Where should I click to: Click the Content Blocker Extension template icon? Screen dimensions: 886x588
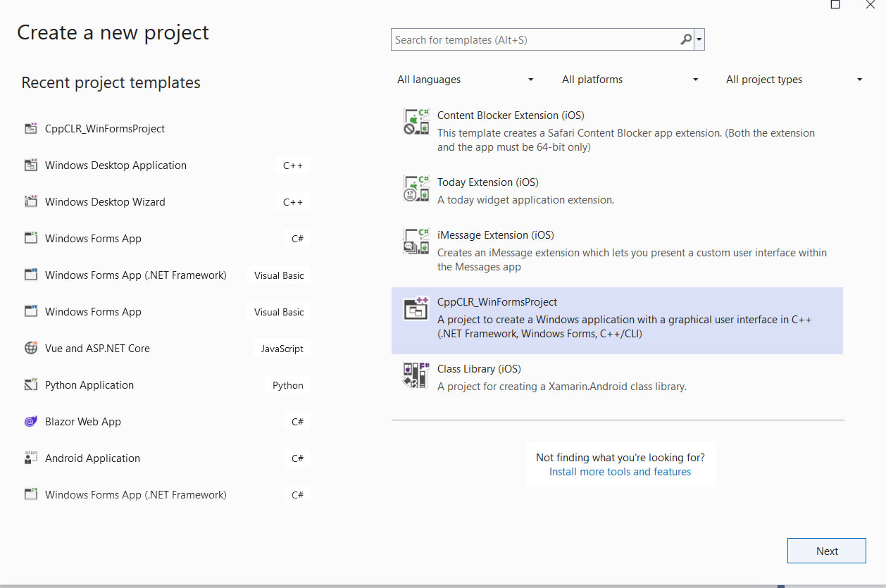[416, 122]
